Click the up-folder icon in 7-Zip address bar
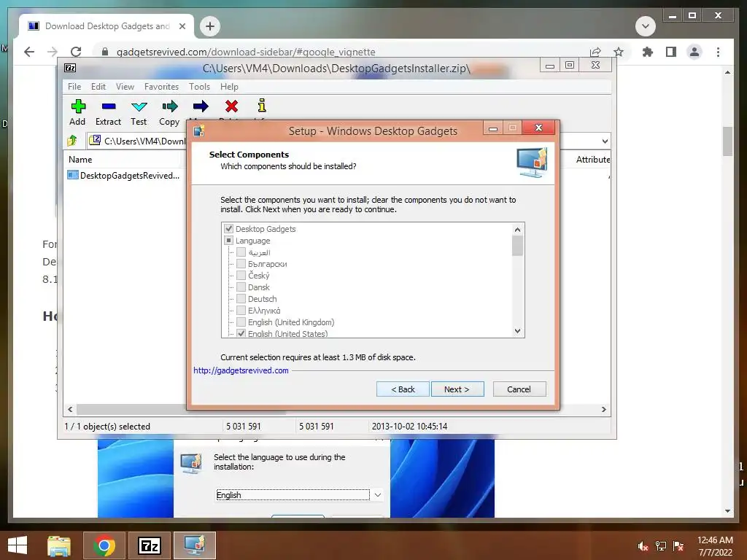Viewport: 747px width, 560px height. click(x=72, y=141)
